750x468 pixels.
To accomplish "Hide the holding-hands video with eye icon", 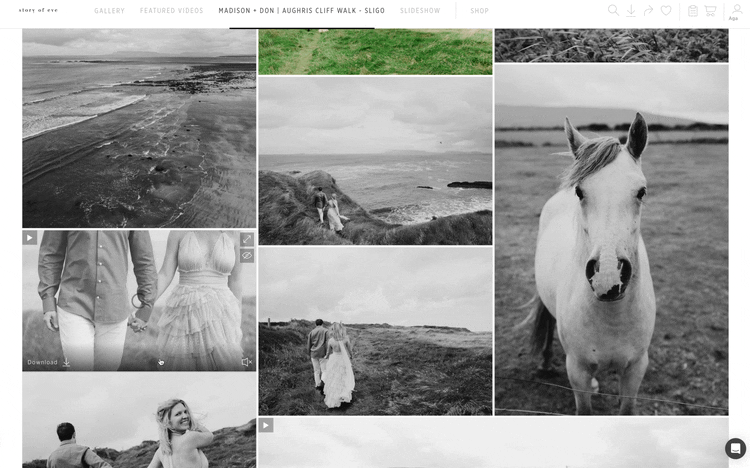I will [x=247, y=255].
